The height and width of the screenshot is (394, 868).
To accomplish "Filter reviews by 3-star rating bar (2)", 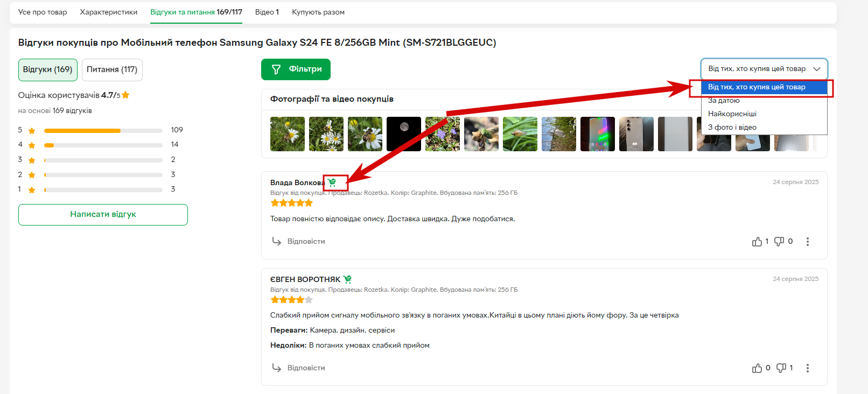I will (103, 160).
